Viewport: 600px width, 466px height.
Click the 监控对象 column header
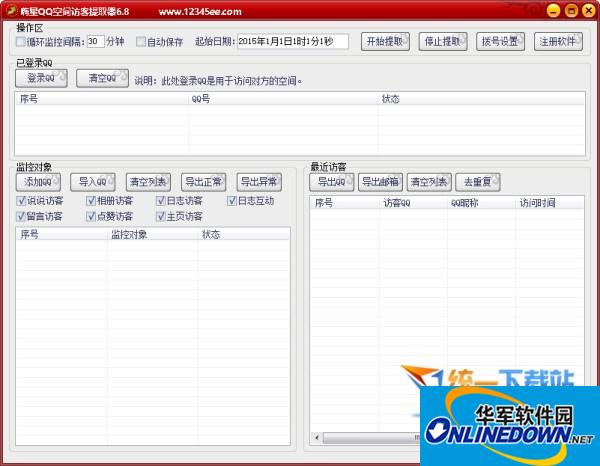coord(153,234)
